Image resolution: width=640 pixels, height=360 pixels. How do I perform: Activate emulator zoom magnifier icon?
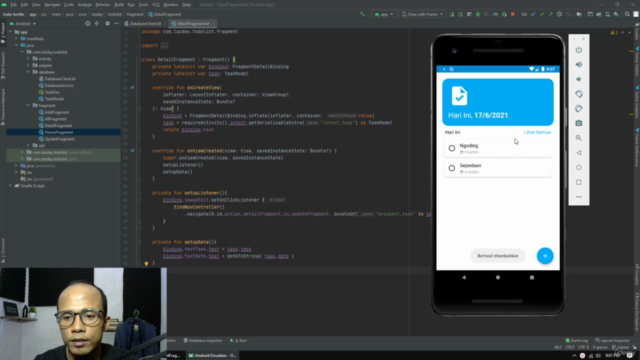(579, 138)
